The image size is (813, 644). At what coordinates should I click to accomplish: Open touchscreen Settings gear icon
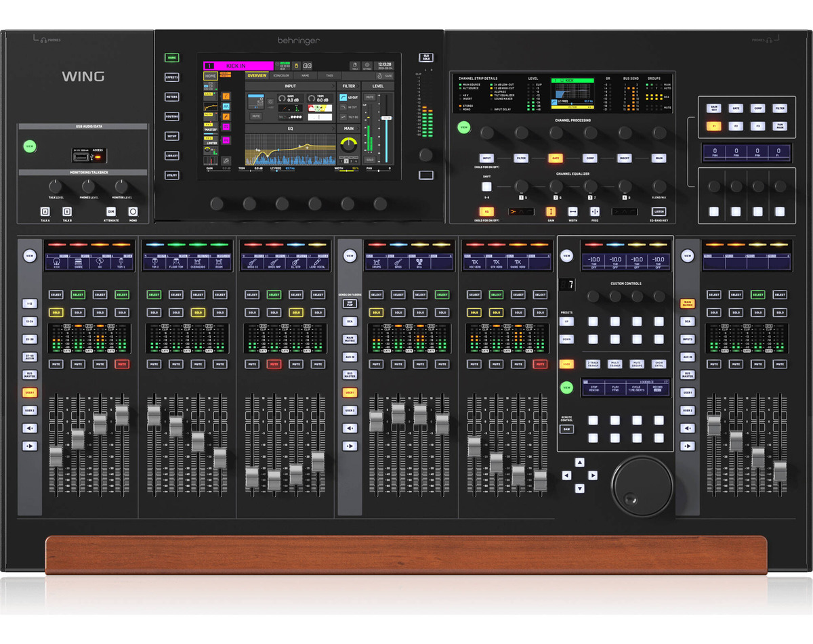367,66
